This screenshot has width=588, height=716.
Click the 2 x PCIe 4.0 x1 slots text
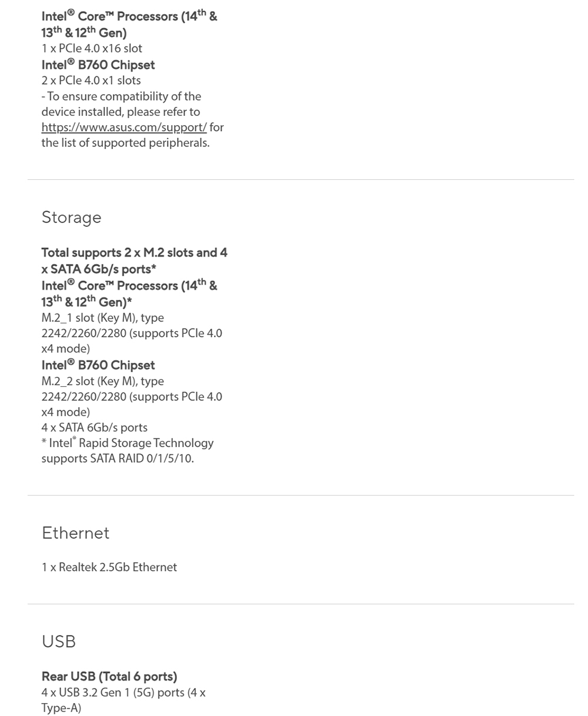(91, 80)
